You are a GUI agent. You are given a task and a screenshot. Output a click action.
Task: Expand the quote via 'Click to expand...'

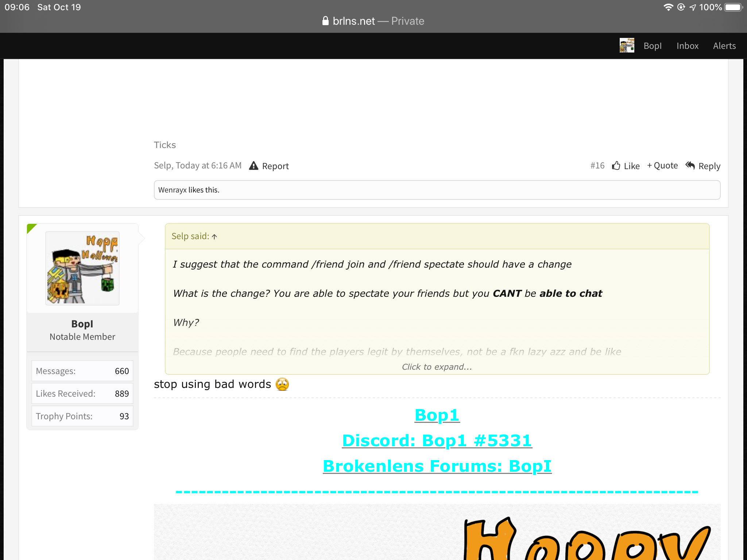pyautogui.click(x=437, y=367)
